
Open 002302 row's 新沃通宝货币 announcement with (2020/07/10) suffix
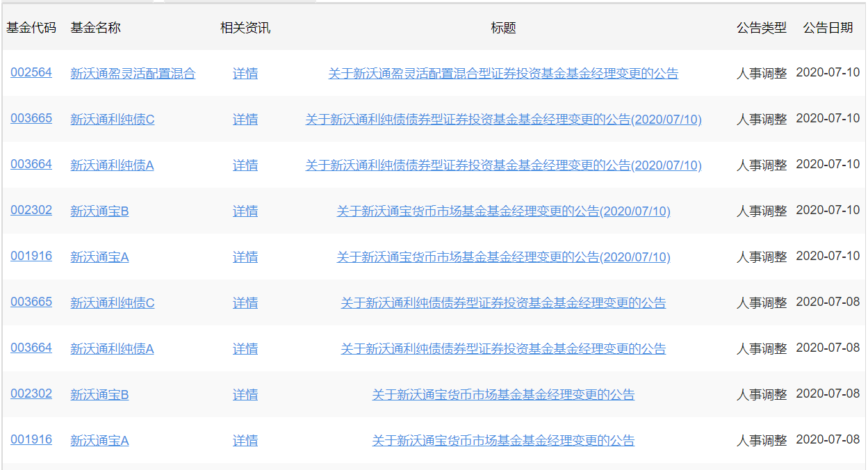pyautogui.click(x=503, y=211)
